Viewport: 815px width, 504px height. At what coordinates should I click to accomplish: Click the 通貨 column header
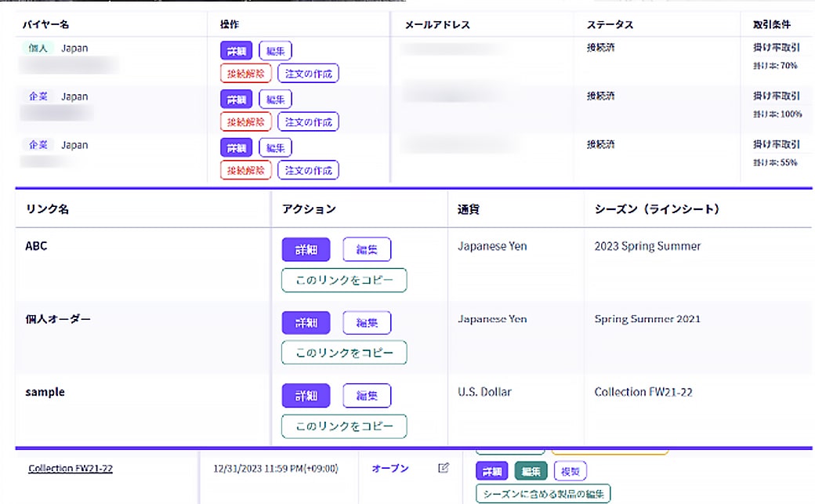click(469, 209)
